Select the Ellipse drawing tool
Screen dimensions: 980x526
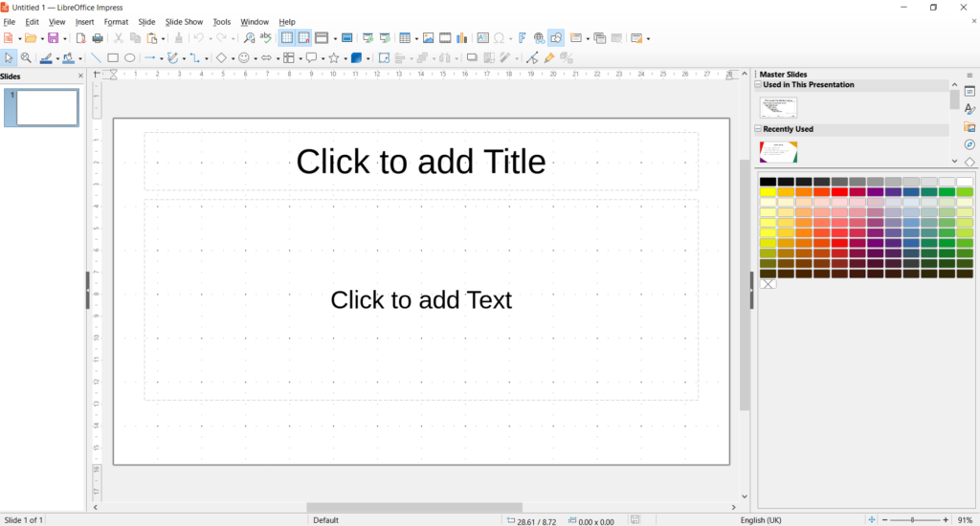130,58
